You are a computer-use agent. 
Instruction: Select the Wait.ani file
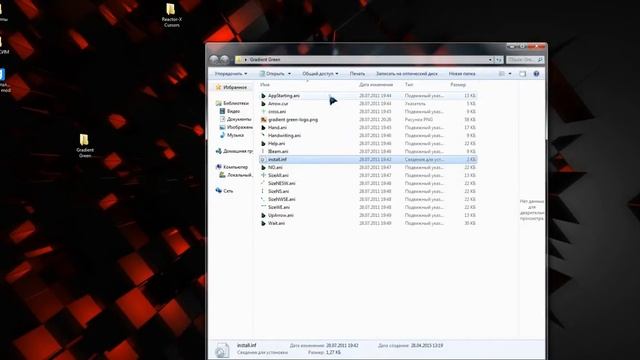(368, 223)
